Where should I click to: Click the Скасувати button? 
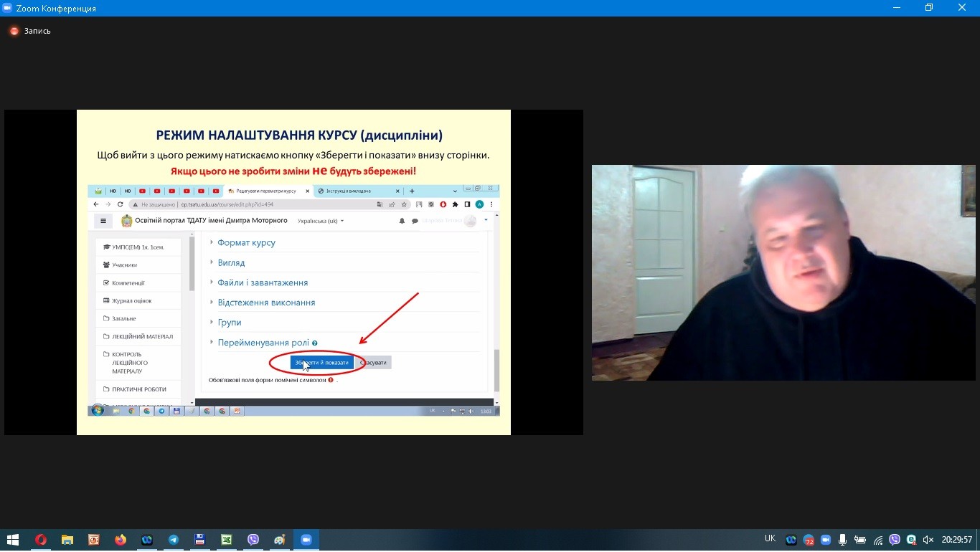pyautogui.click(x=374, y=363)
